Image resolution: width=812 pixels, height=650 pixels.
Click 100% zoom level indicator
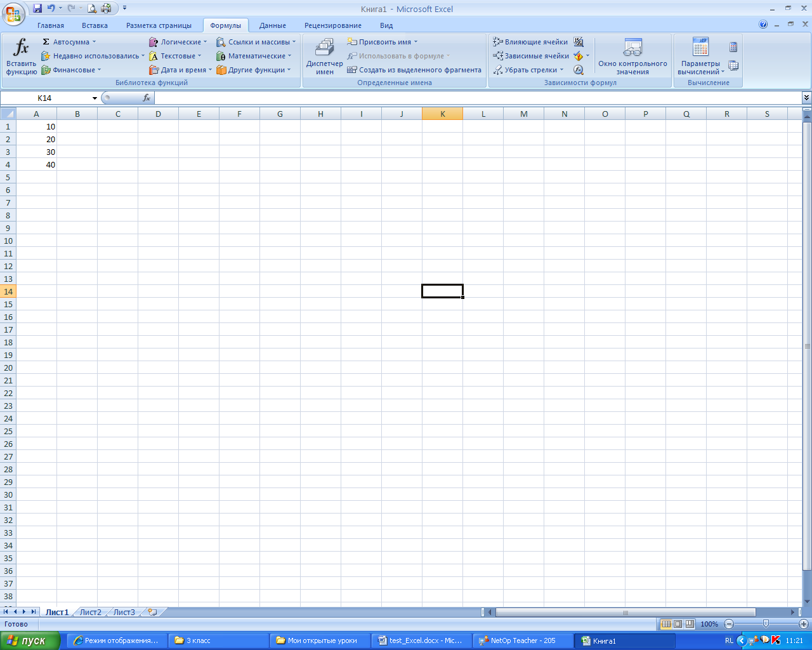pos(709,624)
